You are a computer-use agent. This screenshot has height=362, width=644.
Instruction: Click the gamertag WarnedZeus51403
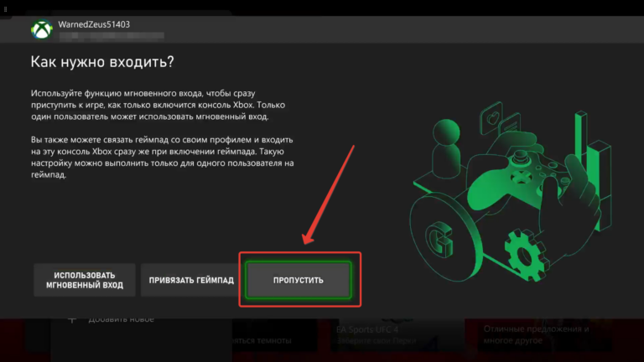pyautogui.click(x=94, y=24)
